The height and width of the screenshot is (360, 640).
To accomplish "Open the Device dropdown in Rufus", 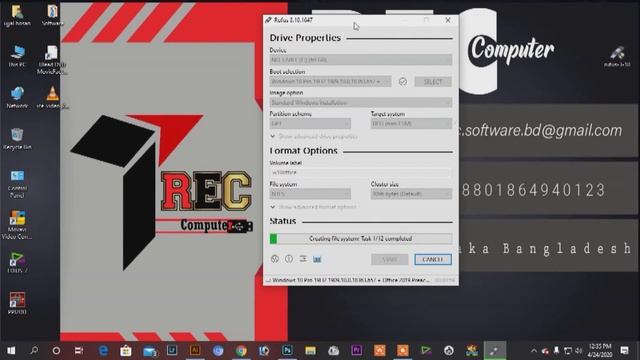I will pos(360,60).
